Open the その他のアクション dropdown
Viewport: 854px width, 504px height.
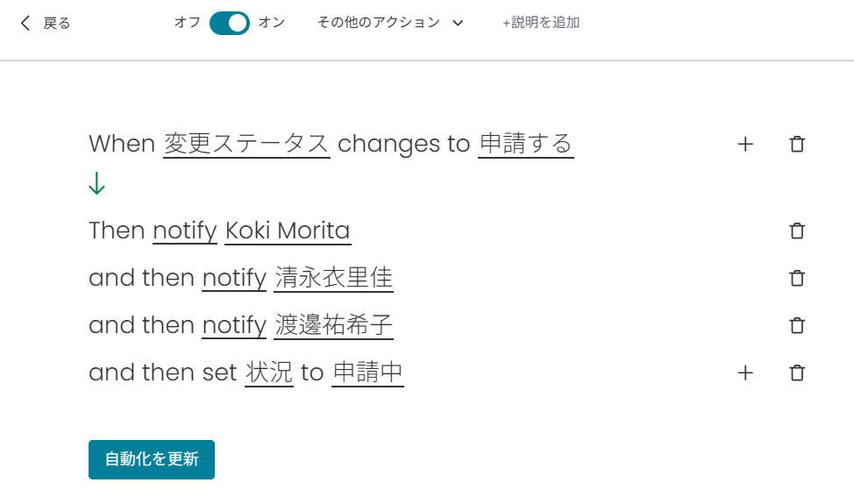pos(390,23)
